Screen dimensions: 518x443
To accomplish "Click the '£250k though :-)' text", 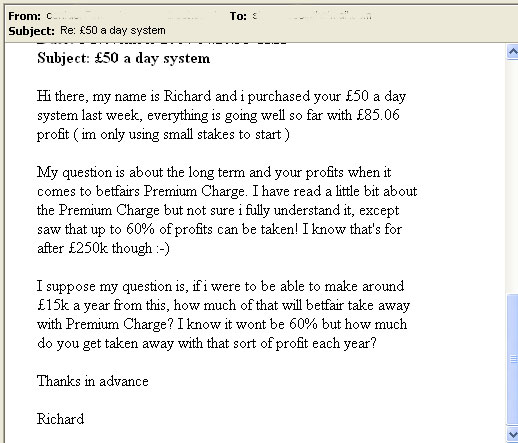I will tap(119, 248).
